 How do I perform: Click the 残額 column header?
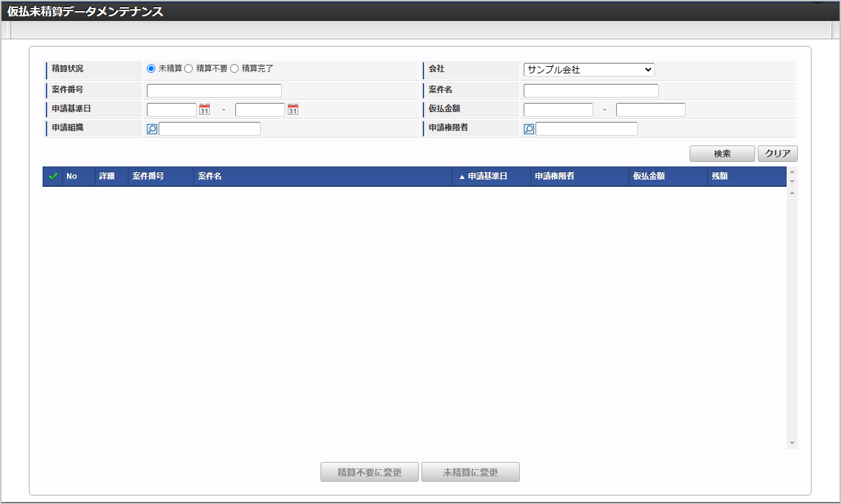pos(728,176)
